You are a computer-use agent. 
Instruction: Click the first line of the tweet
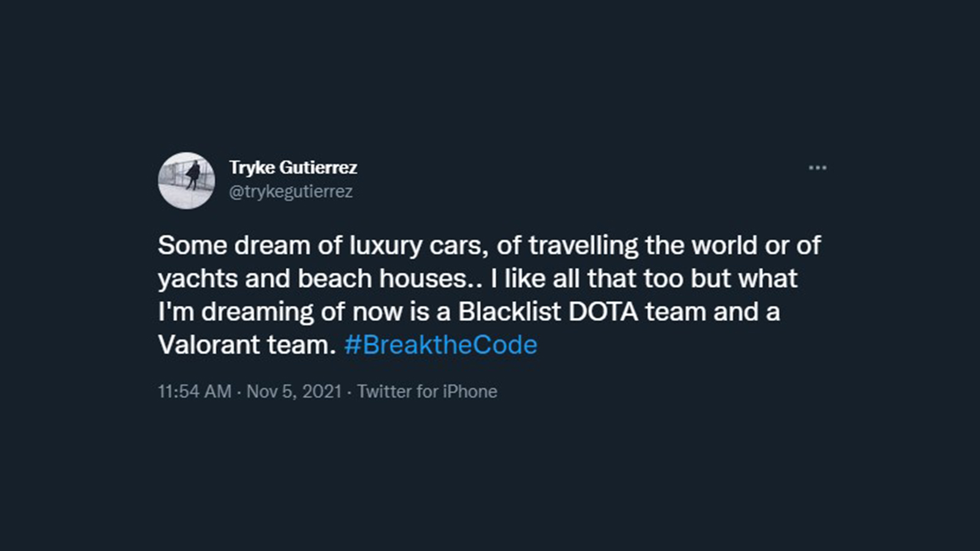click(x=490, y=246)
